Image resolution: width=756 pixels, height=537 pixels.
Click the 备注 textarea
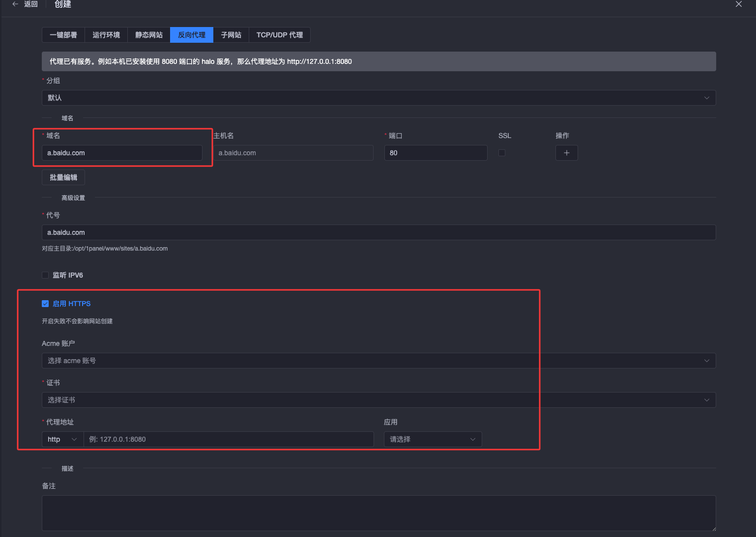[378, 513]
